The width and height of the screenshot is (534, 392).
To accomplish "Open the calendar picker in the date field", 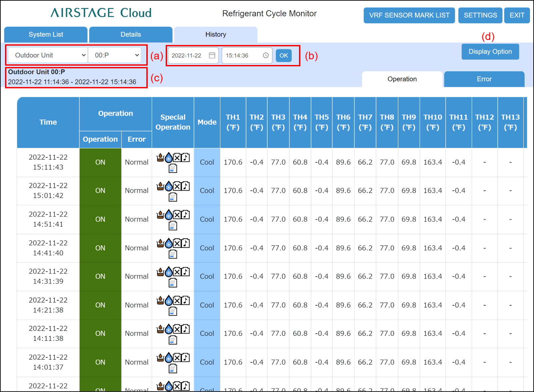I will pyautogui.click(x=212, y=55).
